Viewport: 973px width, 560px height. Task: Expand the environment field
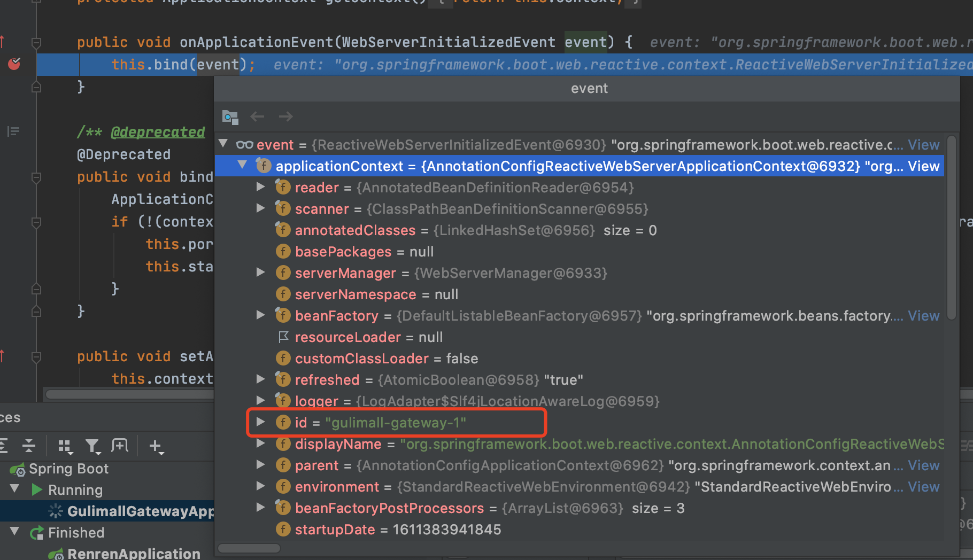[x=261, y=486]
